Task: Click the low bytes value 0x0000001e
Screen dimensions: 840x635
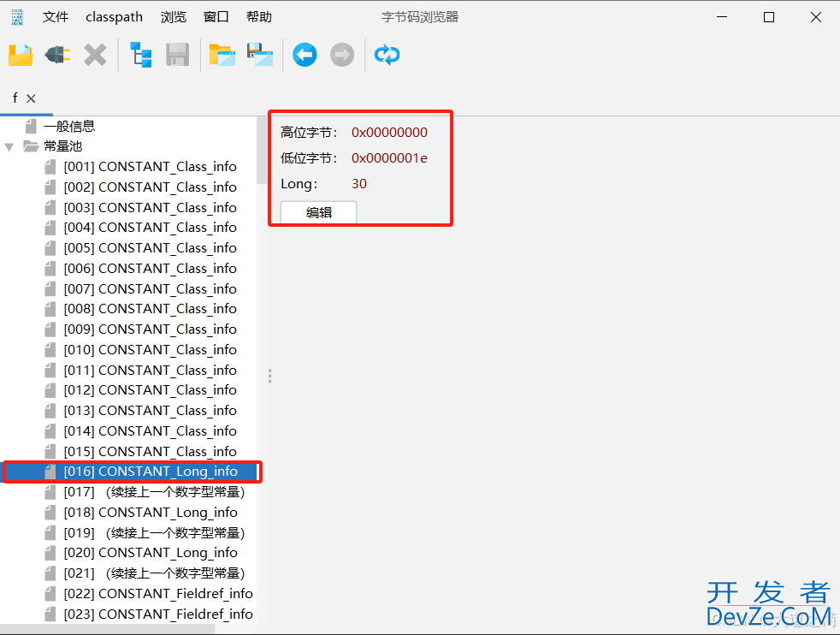Action: coord(389,158)
